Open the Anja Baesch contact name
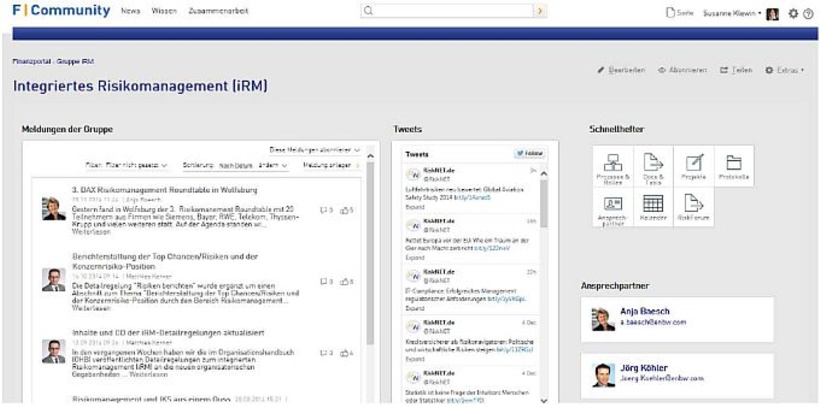 pyautogui.click(x=645, y=311)
